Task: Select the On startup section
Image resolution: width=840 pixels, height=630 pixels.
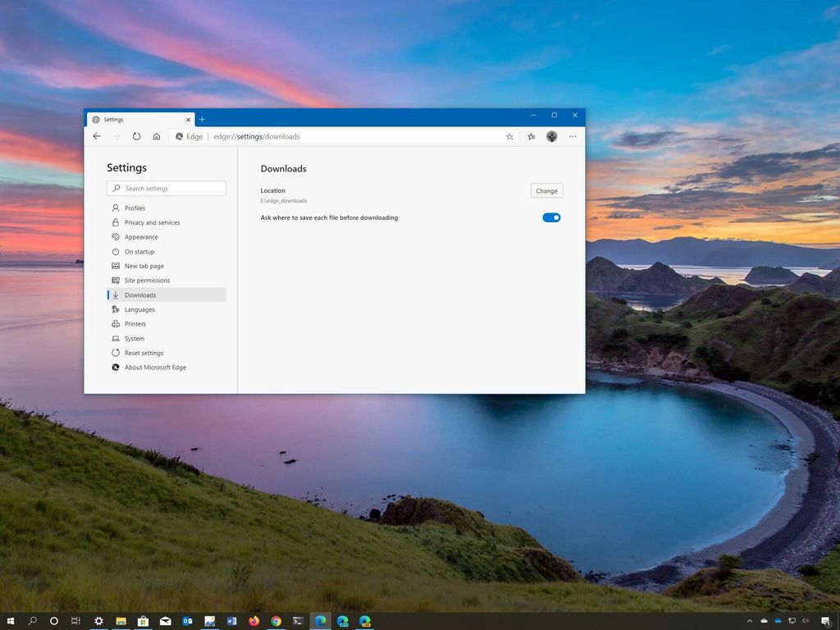Action: point(139,251)
